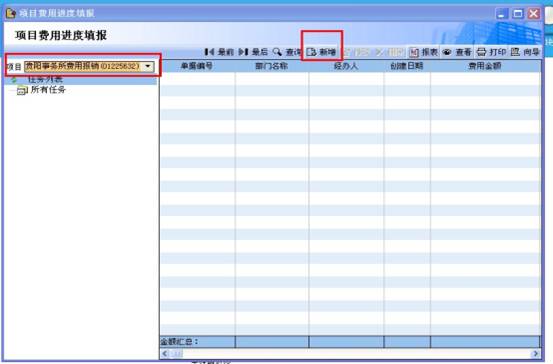Click the 经办人 column header
This screenshot has height=364, width=553.
point(346,66)
